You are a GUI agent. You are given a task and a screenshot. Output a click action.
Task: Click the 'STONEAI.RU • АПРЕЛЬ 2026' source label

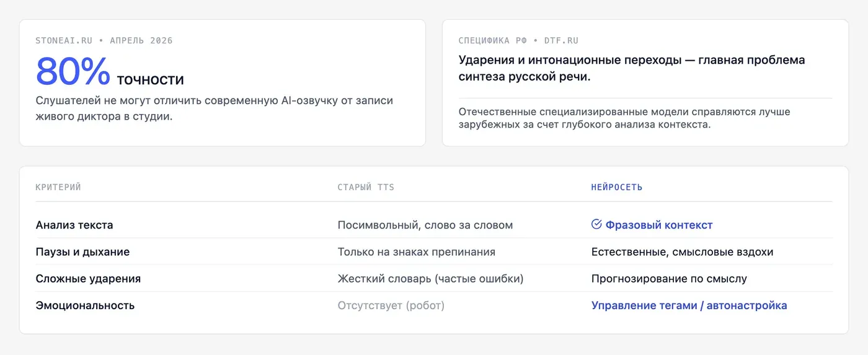[104, 41]
